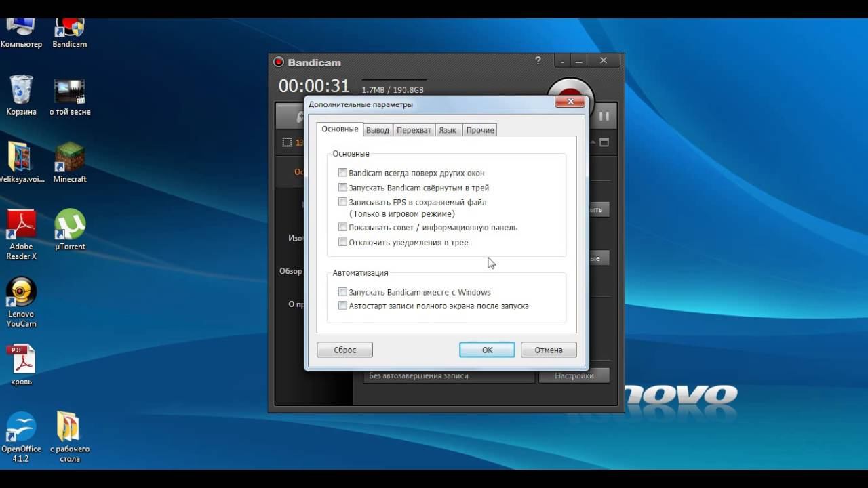Click 'Без автозавершения записи' field

(x=449, y=375)
